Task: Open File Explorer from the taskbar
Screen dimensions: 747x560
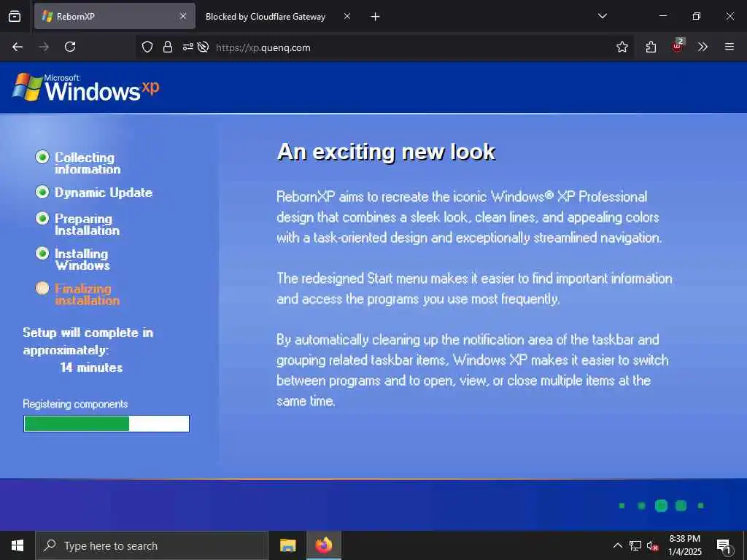Action: click(287, 545)
